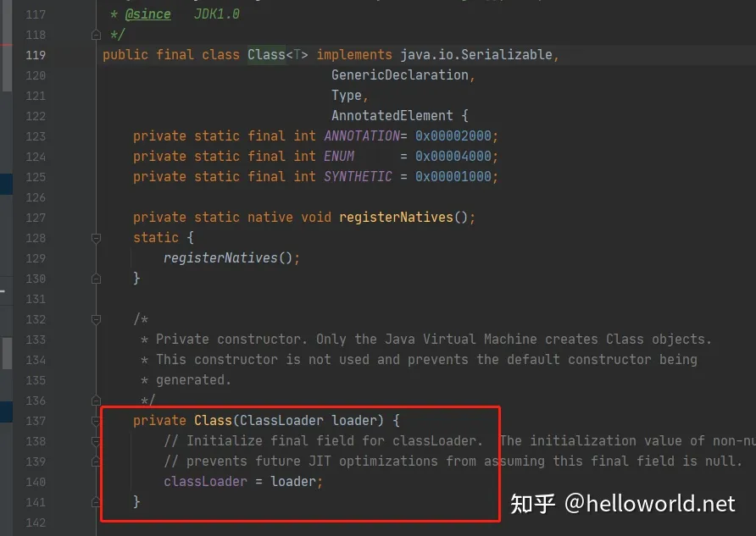
Task: Click the closing fold marker at line 141
Action: pyautogui.click(x=96, y=502)
